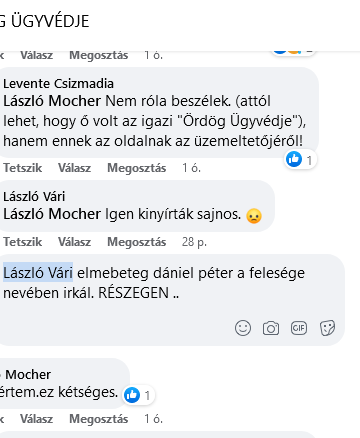Screen dimensions: 360x438
Task: Reply to Levente Csizmadia's comment via Válasz
Action: point(74,168)
